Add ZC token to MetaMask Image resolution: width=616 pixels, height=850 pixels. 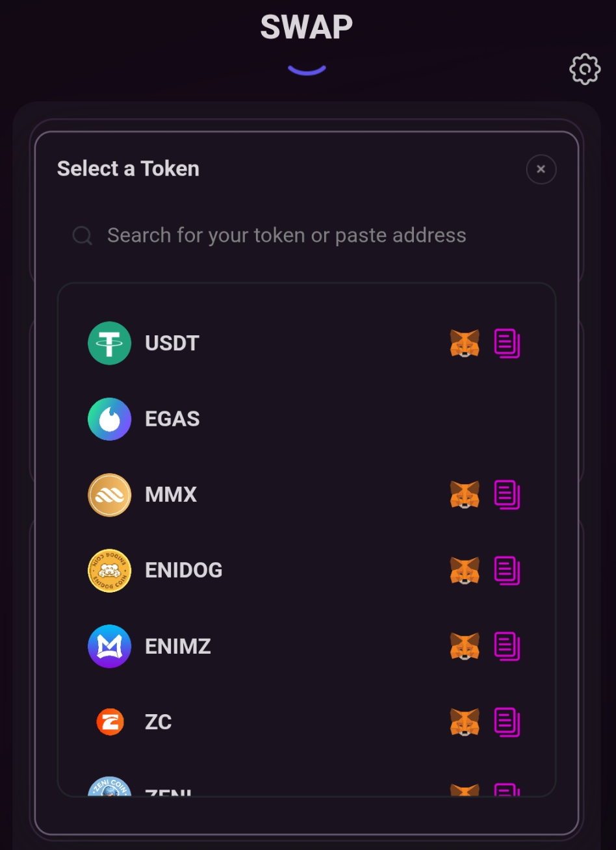[465, 722]
